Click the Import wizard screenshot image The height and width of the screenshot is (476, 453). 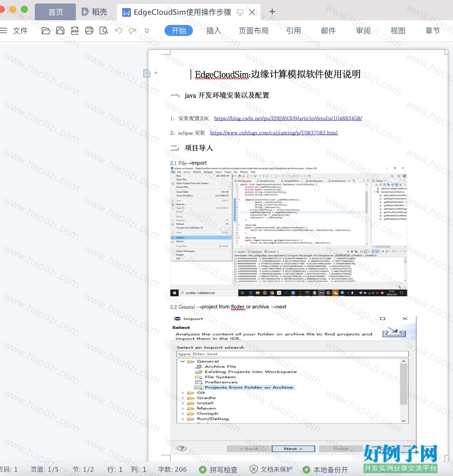pos(293,386)
